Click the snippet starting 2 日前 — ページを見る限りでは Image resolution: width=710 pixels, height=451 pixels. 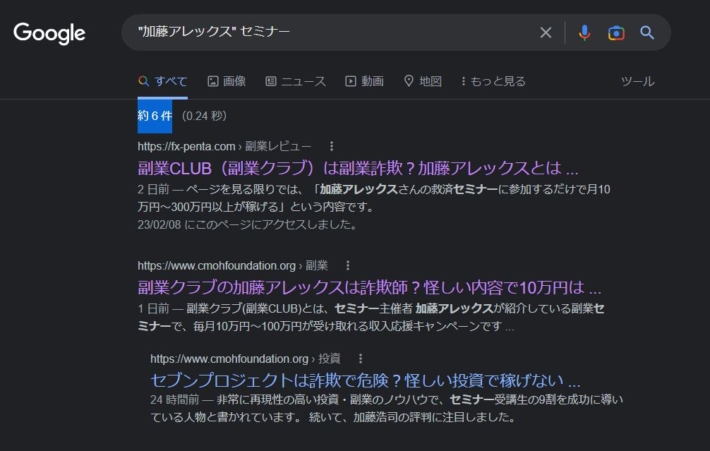pyautogui.click(x=374, y=198)
